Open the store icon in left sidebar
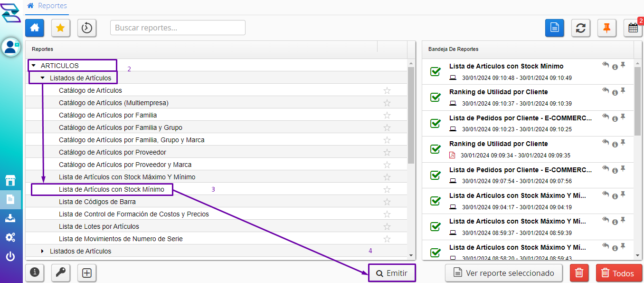The height and width of the screenshot is (283, 644). [10, 180]
